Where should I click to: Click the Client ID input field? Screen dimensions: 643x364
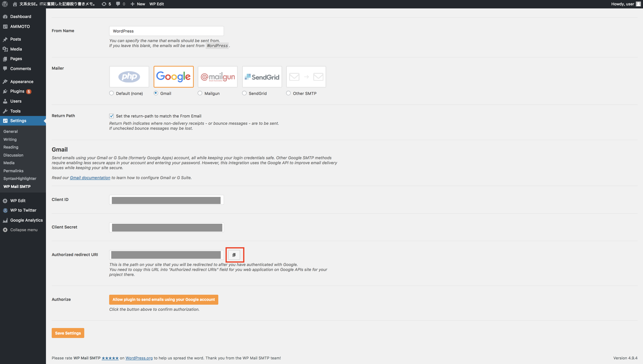167,200
